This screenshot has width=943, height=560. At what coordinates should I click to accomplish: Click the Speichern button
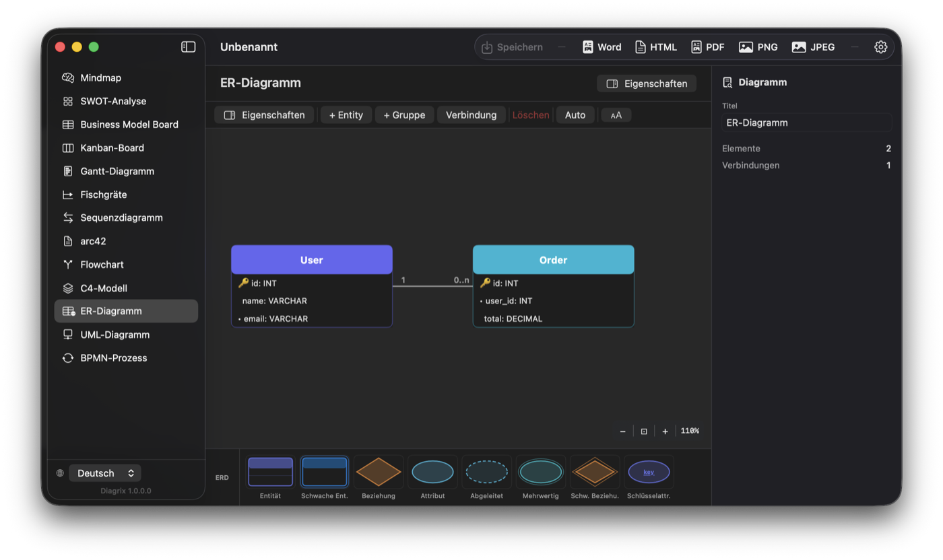tap(512, 47)
